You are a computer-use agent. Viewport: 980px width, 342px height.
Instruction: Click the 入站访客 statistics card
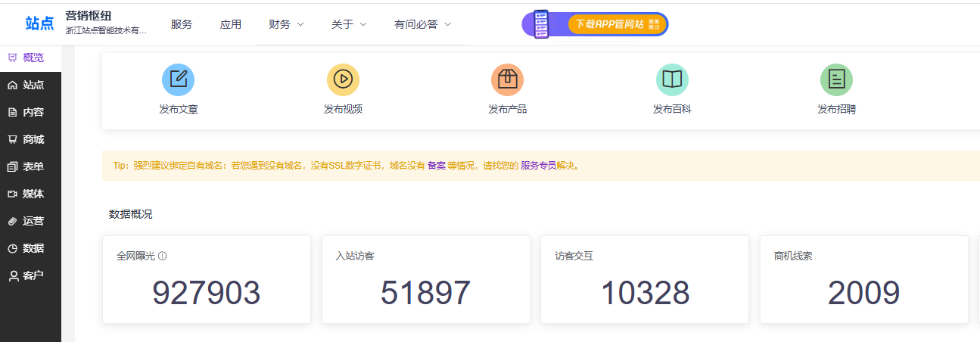[x=425, y=279]
